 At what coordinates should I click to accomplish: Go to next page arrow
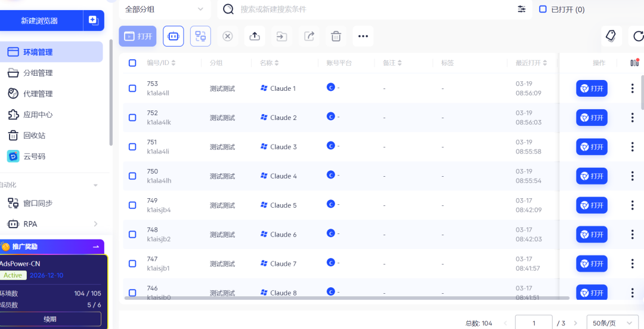pos(575,323)
